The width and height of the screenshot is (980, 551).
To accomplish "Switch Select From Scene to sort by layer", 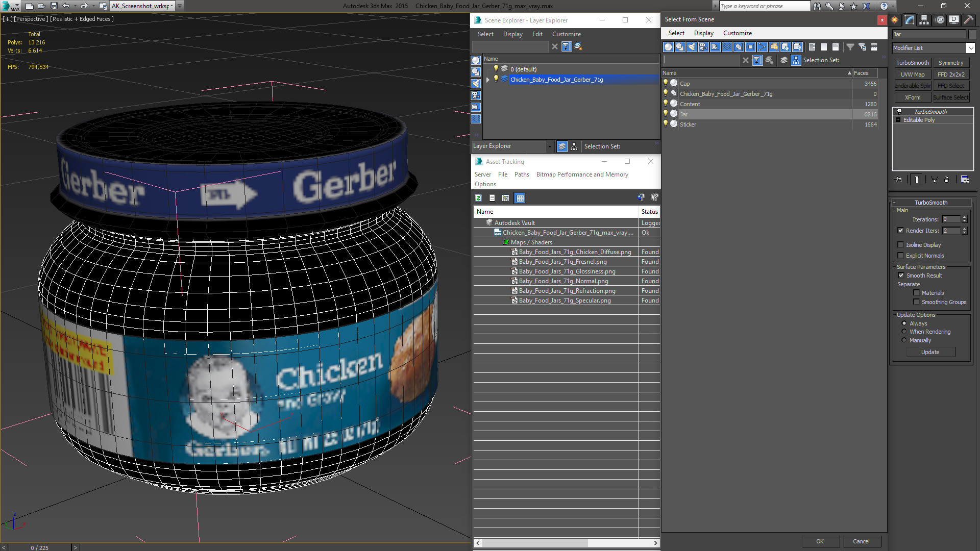I will tap(784, 60).
